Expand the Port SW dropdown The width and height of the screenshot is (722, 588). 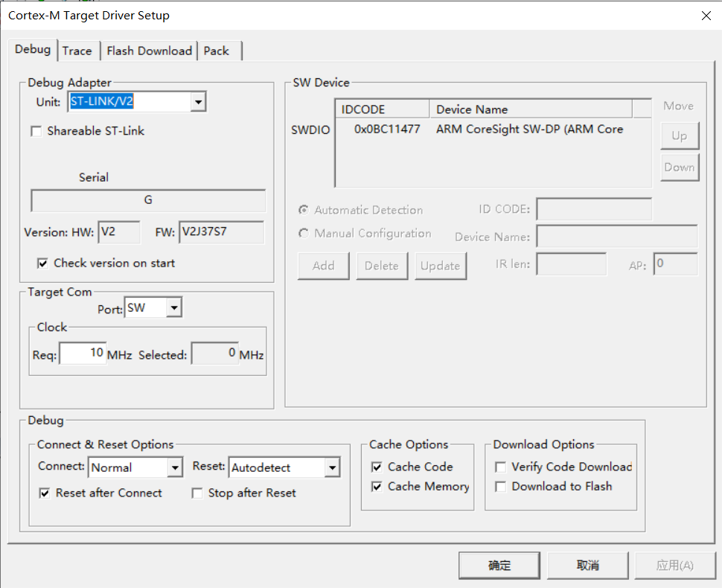173,307
